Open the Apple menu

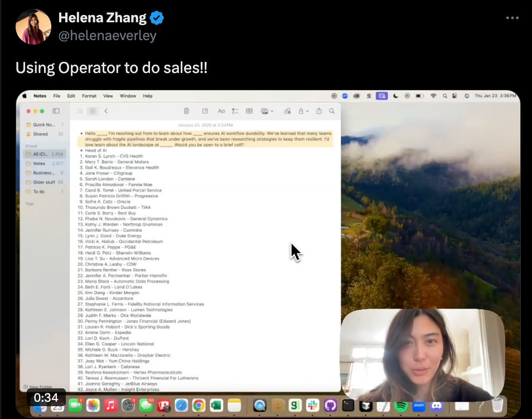[25, 96]
